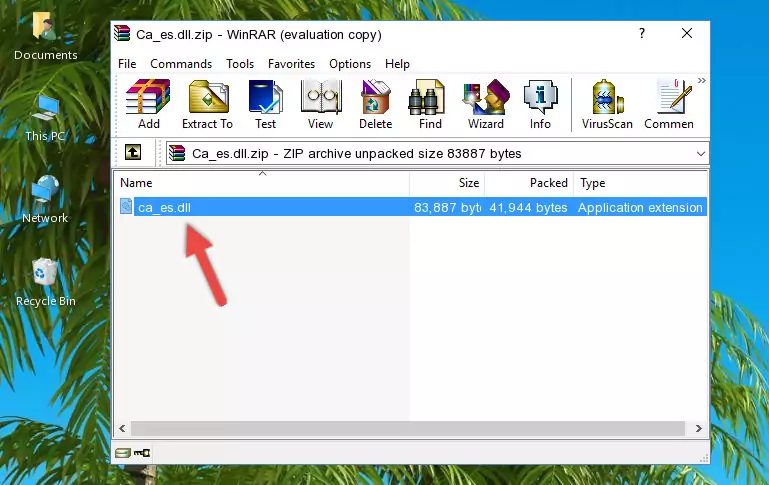Open the Help menu
Screen dimensions: 769x485
[397, 64]
